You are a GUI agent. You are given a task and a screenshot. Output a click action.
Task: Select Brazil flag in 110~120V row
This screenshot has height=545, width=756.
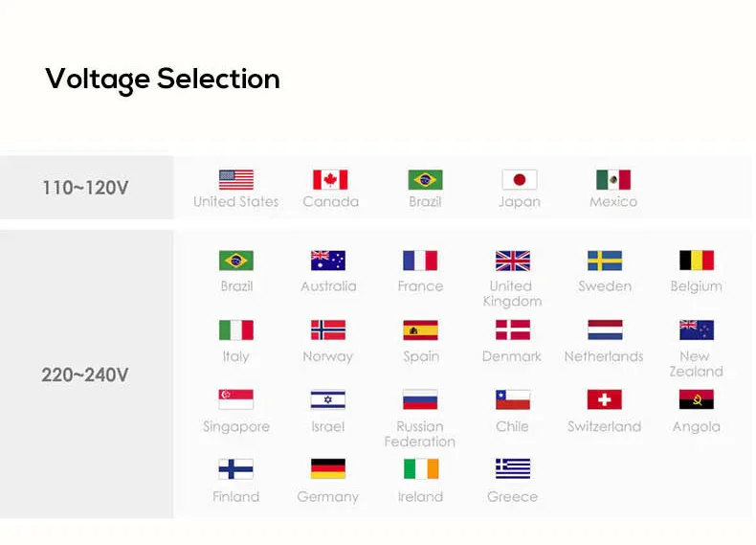(x=425, y=180)
